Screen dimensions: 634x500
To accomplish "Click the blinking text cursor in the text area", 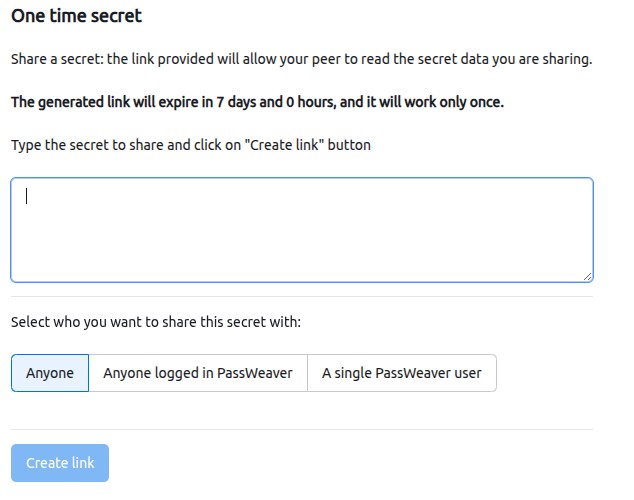I will point(27,196).
